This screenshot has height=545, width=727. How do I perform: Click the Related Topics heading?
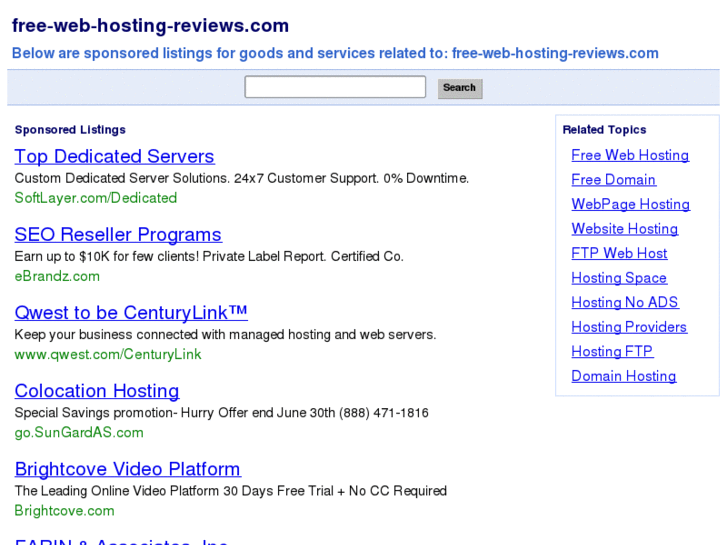click(x=604, y=130)
